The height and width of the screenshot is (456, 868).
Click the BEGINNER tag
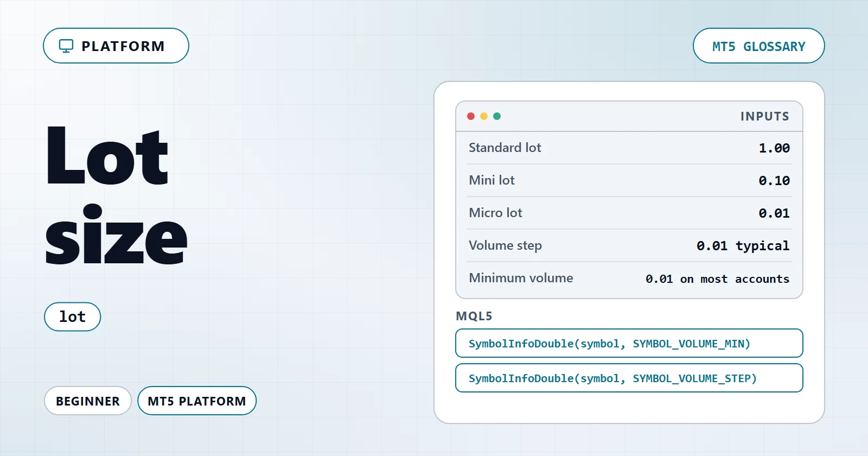tap(88, 401)
